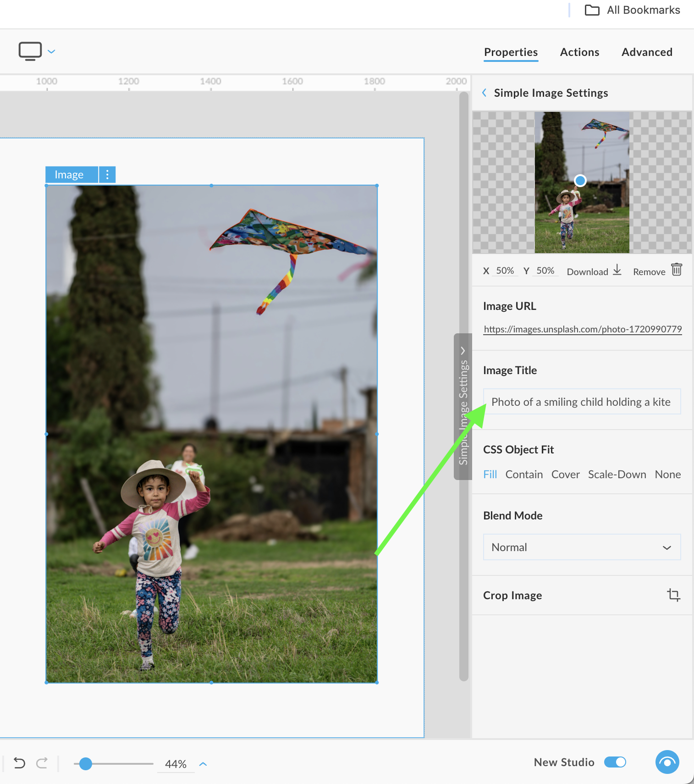Click the blue preview eye button

[x=667, y=762]
